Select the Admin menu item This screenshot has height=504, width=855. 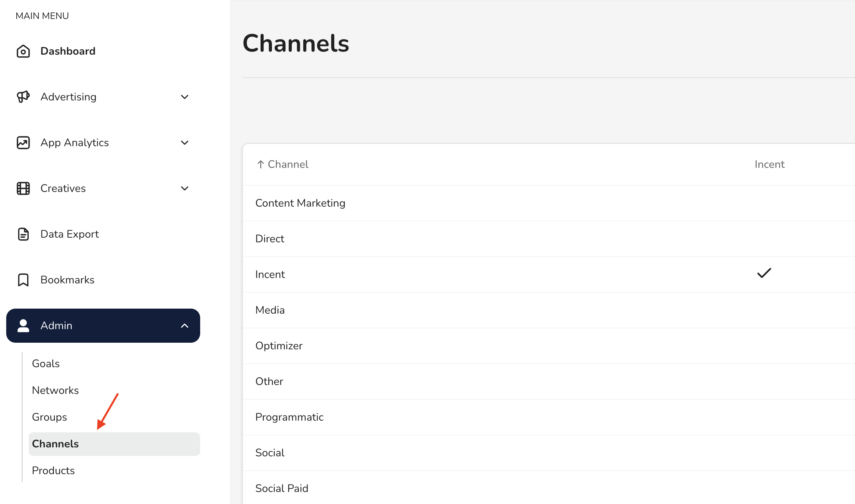[103, 326]
